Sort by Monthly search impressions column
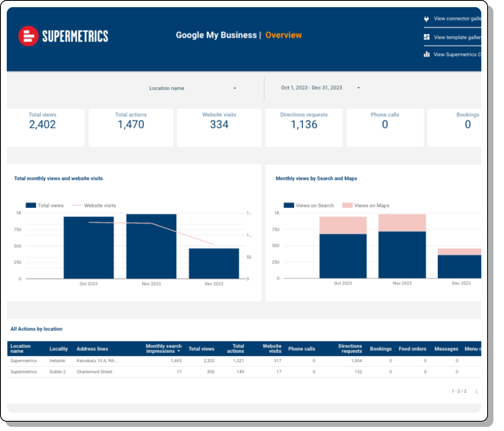 point(163,349)
